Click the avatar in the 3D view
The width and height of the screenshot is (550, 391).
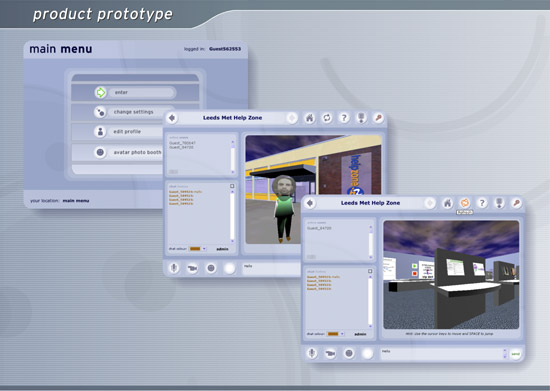tap(284, 209)
